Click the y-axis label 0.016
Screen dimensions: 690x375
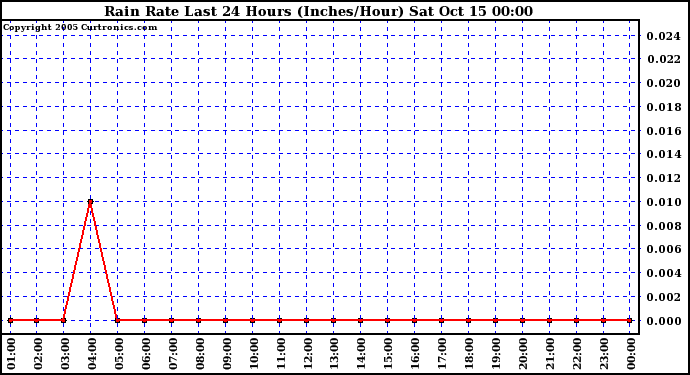(663, 131)
